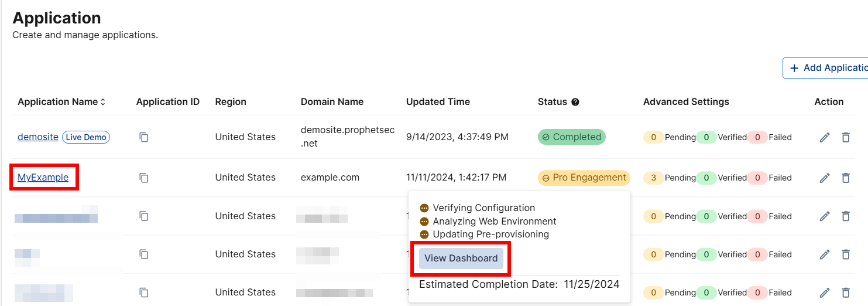
Task: Copy the MyExample application ID
Action: 144,178
